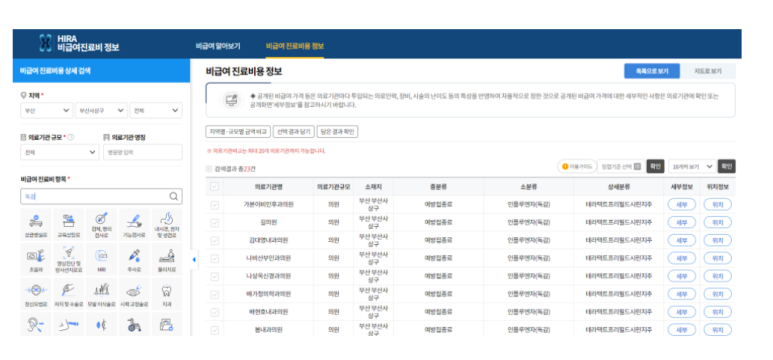Select the 치과 tooth icon
This screenshot has height=360, width=773.
pos(167,293)
